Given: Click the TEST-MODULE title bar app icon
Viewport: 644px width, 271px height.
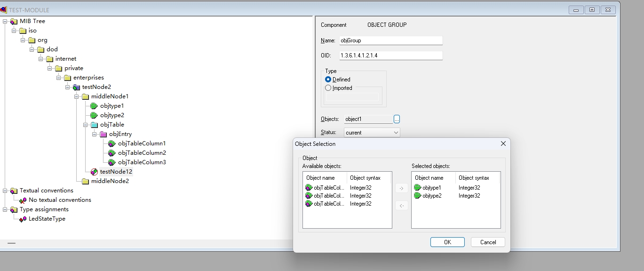Looking at the screenshot, I should pos(3,9).
